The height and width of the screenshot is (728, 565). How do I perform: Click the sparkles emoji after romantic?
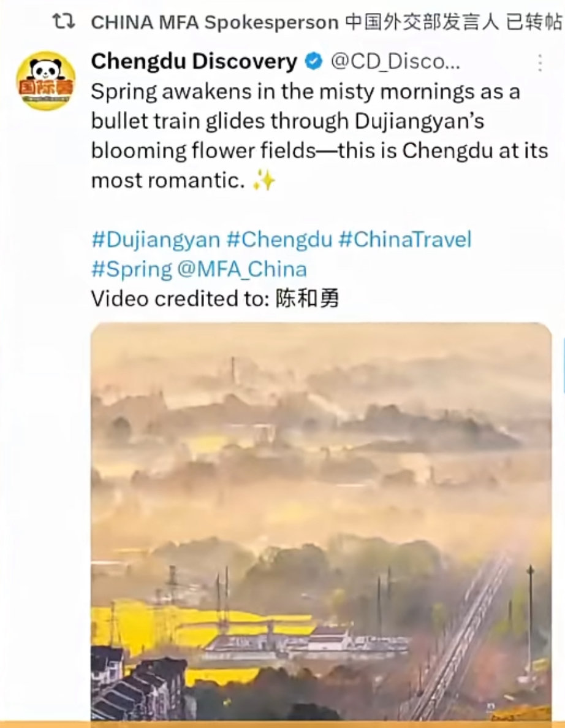coord(264,180)
